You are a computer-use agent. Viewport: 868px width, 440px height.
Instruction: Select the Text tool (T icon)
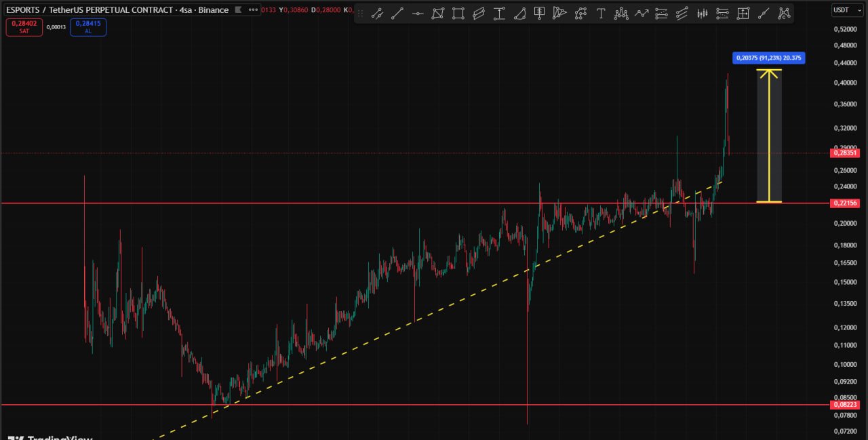click(x=601, y=14)
